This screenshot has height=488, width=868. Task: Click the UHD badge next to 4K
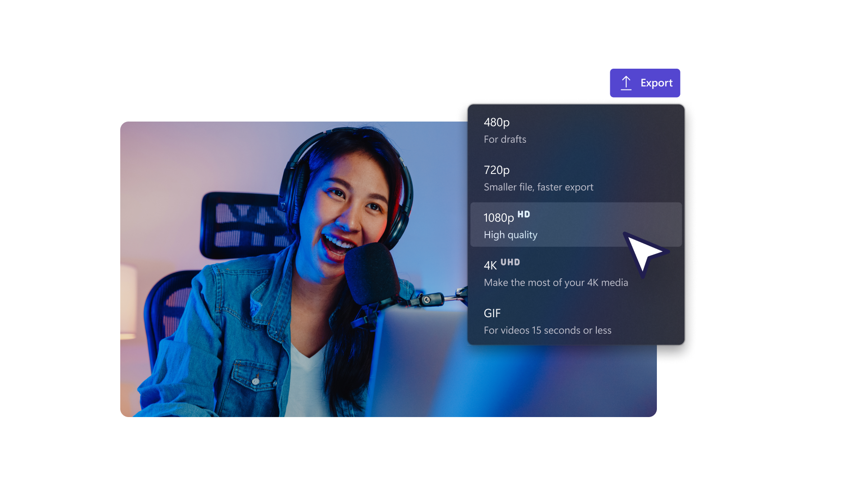coord(510,262)
